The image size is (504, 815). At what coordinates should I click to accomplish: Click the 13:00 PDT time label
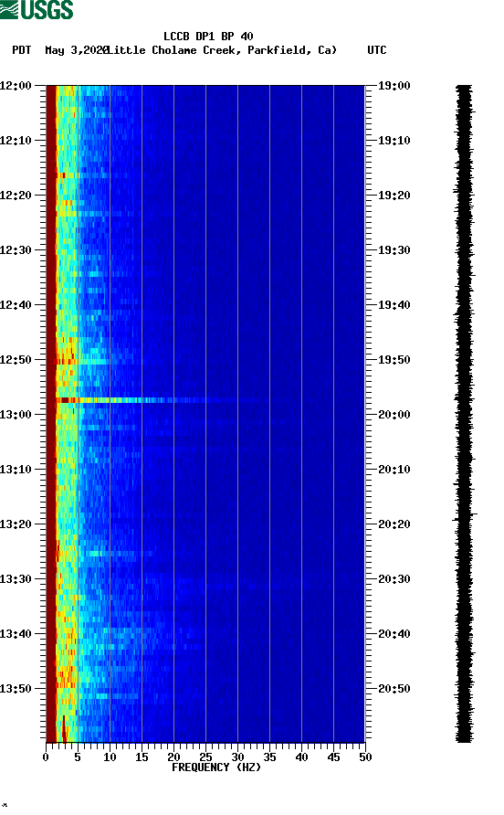[x=16, y=415]
